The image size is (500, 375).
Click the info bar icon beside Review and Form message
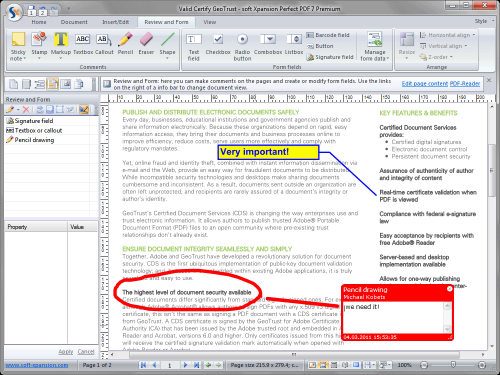click(107, 84)
